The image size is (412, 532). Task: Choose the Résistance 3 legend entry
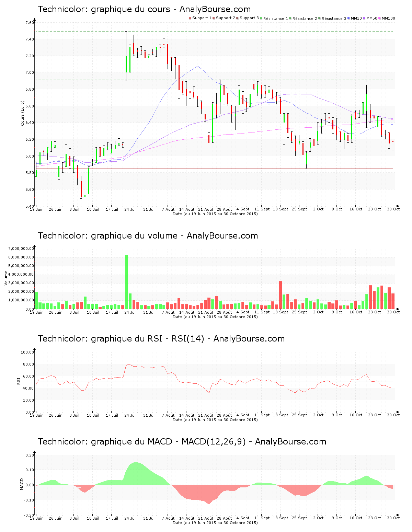[x=334, y=19]
